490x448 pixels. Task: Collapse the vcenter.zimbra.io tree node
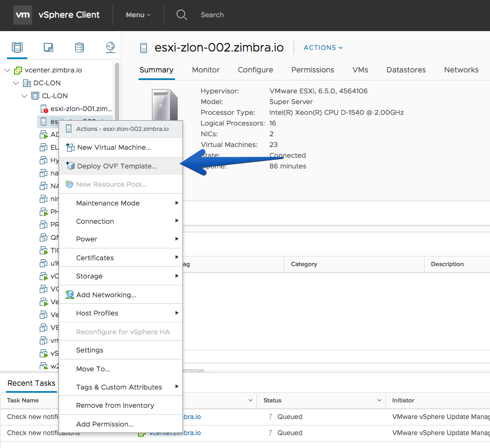8,70
